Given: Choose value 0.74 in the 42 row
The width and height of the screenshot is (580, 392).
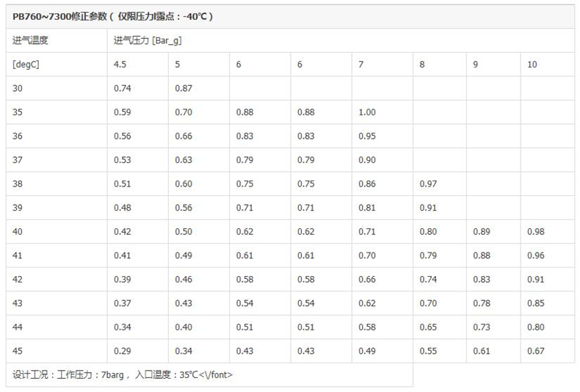Looking at the screenshot, I should tap(428, 279).
